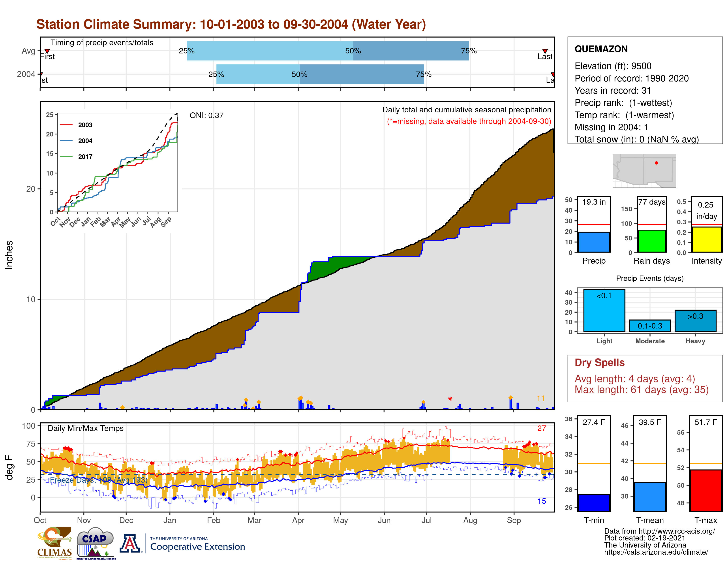Click the green 2017 legend line

[x=66, y=157]
